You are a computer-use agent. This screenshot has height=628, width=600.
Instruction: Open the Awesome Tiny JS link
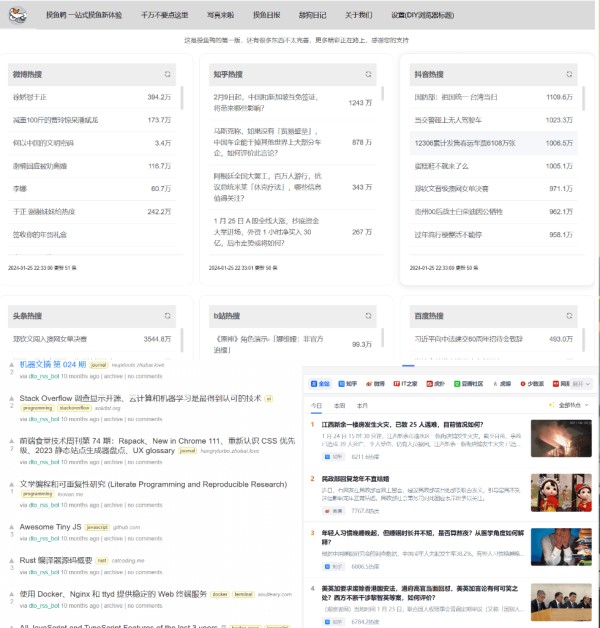pyautogui.click(x=50, y=527)
